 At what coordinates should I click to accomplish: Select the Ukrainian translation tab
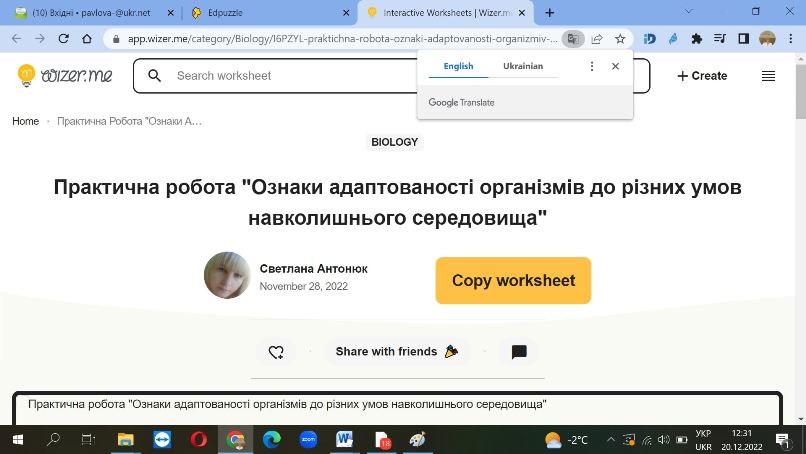523,66
